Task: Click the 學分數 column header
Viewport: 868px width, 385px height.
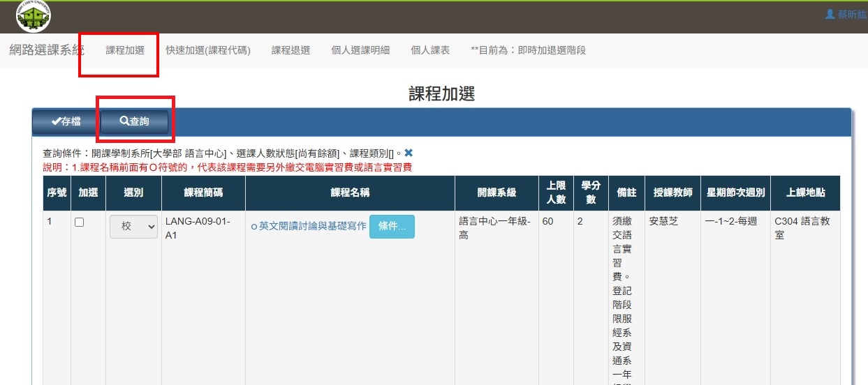Action: click(591, 193)
